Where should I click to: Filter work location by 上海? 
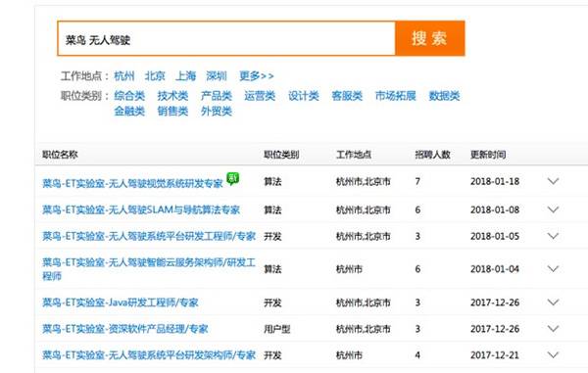[x=185, y=76]
